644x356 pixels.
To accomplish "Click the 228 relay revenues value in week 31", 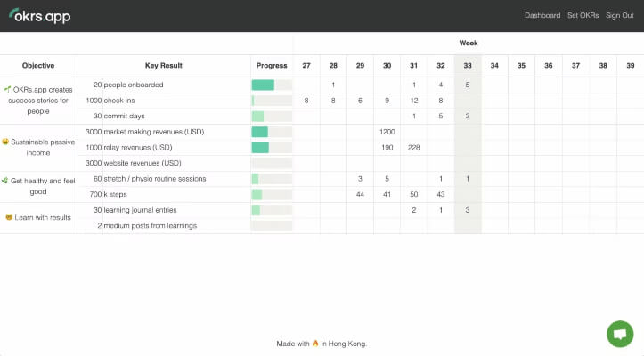I will pos(413,148).
